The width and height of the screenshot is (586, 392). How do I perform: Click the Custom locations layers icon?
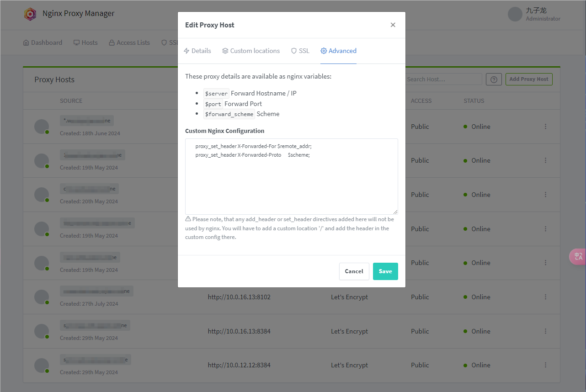[225, 51]
